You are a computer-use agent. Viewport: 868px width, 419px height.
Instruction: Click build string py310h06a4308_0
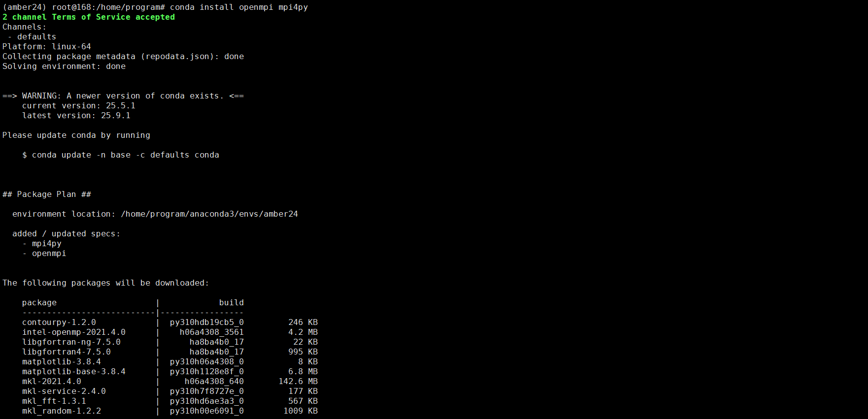pos(207,362)
